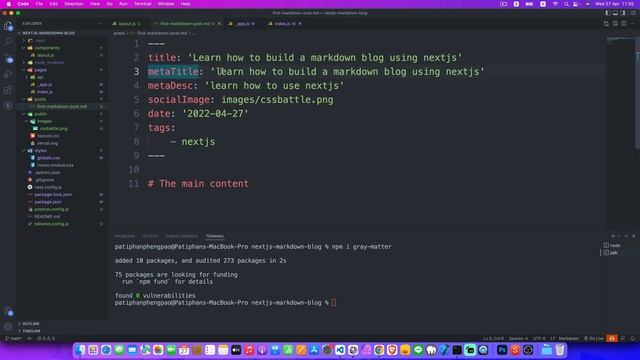Open the Extensions view
Screen dimensions: 640x360
tap(8, 90)
